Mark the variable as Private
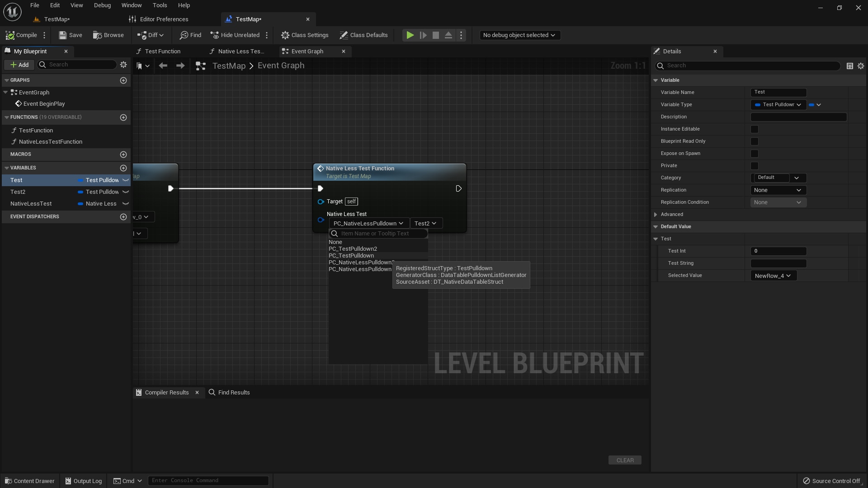Image resolution: width=868 pixels, height=488 pixels. pyautogui.click(x=755, y=166)
